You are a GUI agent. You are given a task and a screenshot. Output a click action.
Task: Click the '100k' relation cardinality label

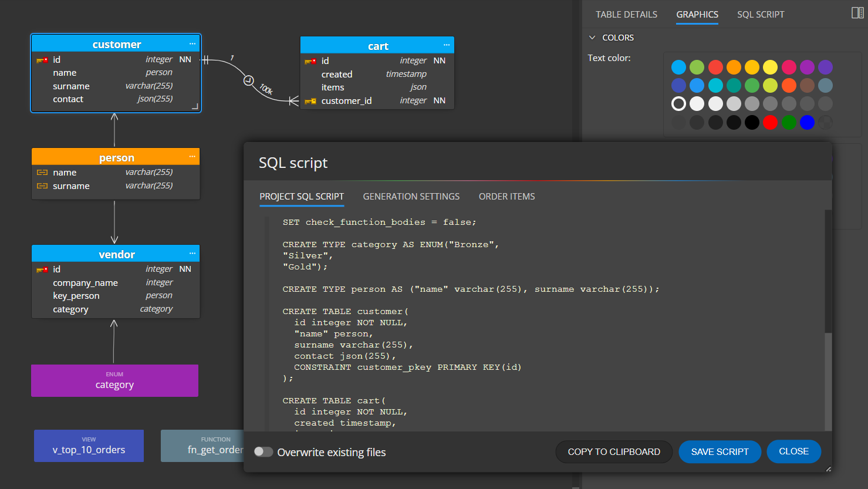[266, 89]
